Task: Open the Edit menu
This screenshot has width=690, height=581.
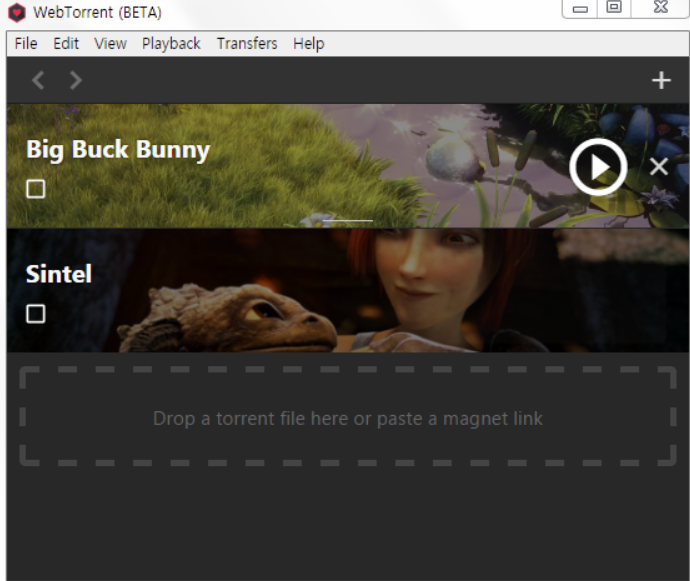Action: point(66,44)
